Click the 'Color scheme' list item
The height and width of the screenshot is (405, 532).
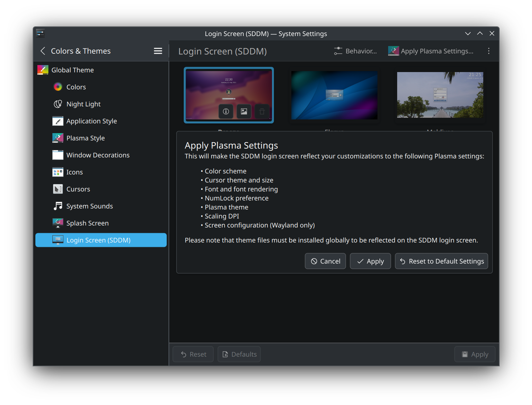(x=226, y=171)
